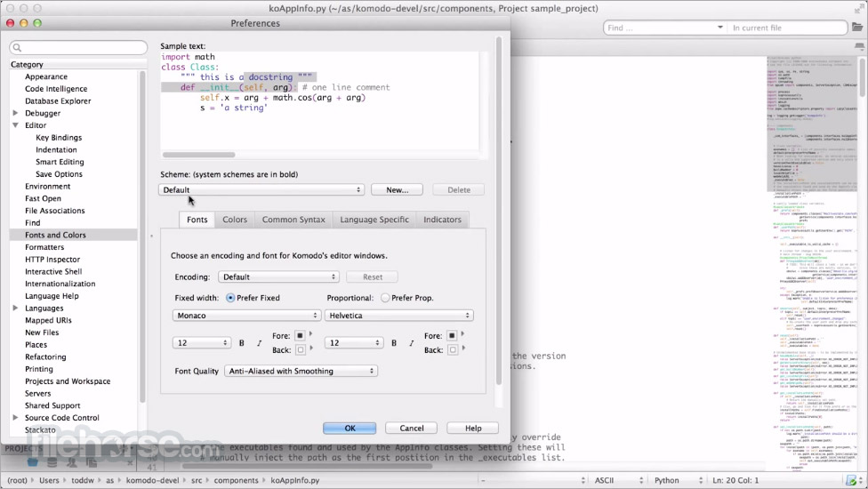The height and width of the screenshot is (489, 868).
Task: Toggle italic for the Monaco fixed-width font
Action: point(259,343)
